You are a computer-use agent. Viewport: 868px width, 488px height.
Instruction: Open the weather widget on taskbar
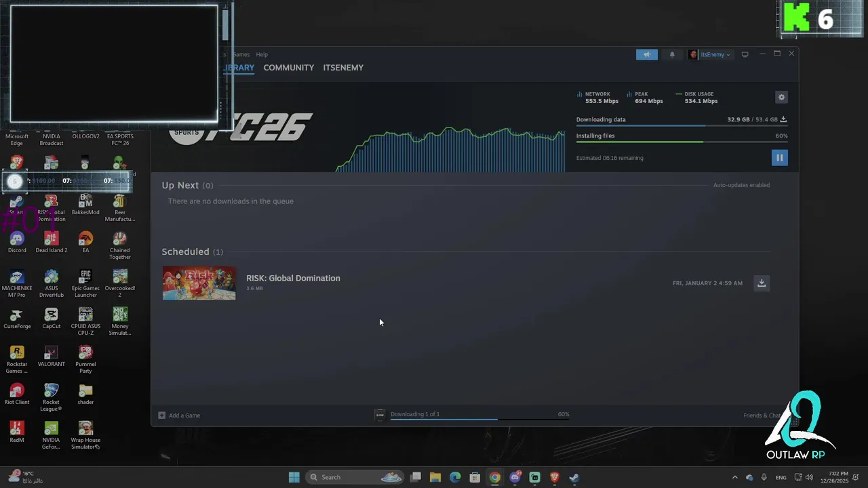pos(26,477)
